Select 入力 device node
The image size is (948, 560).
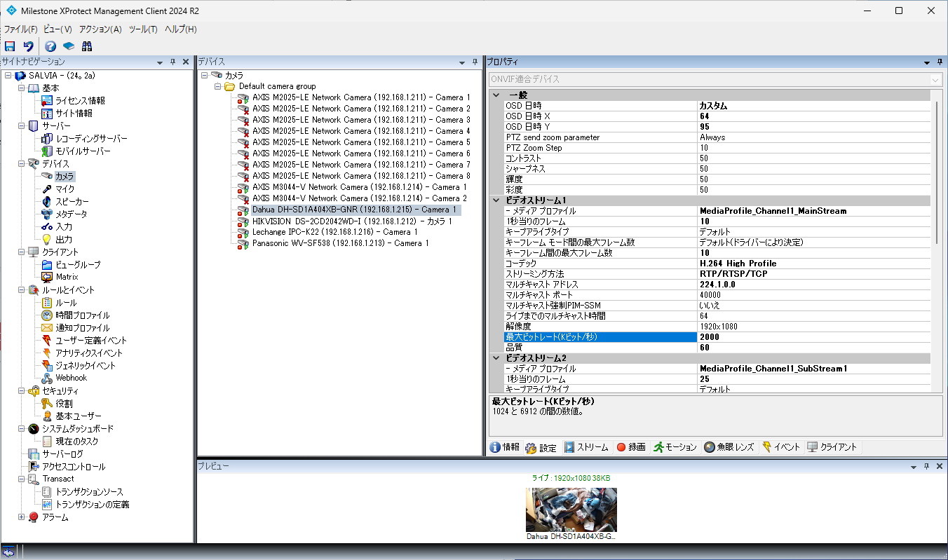pyautogui.click(x=64, y=227)
